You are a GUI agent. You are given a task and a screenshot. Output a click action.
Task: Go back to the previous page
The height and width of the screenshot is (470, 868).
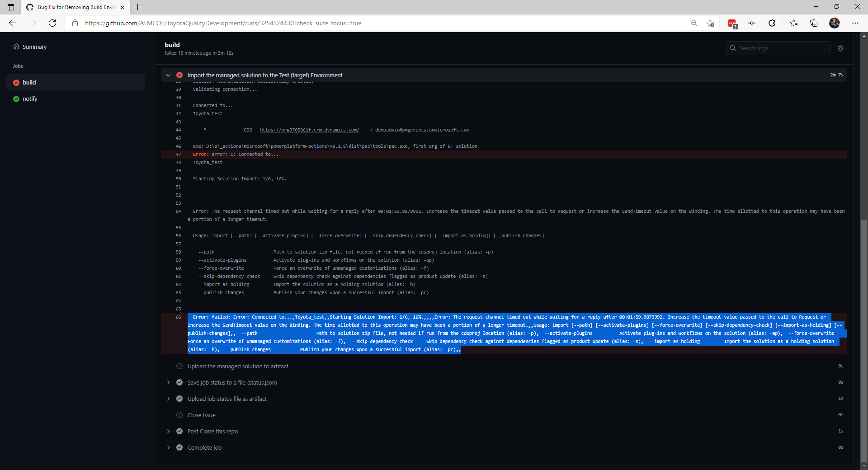point(13,23)
